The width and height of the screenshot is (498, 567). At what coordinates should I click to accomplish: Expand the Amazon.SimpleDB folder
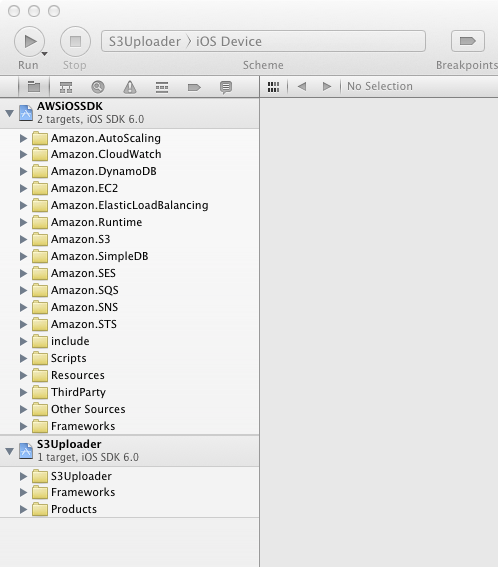tap(24, 256)
